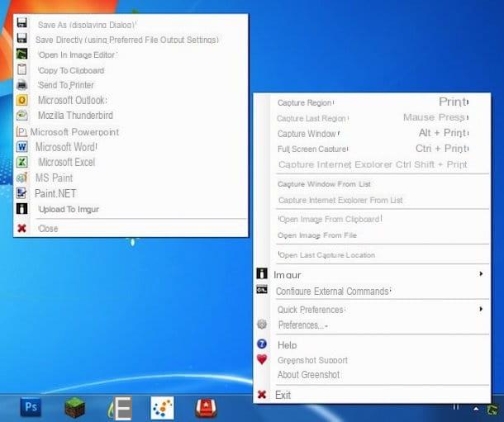The width and height of the screenshot is (504, 422).
Task: Click the Microsoft Outlook icon
Action: 21,100
